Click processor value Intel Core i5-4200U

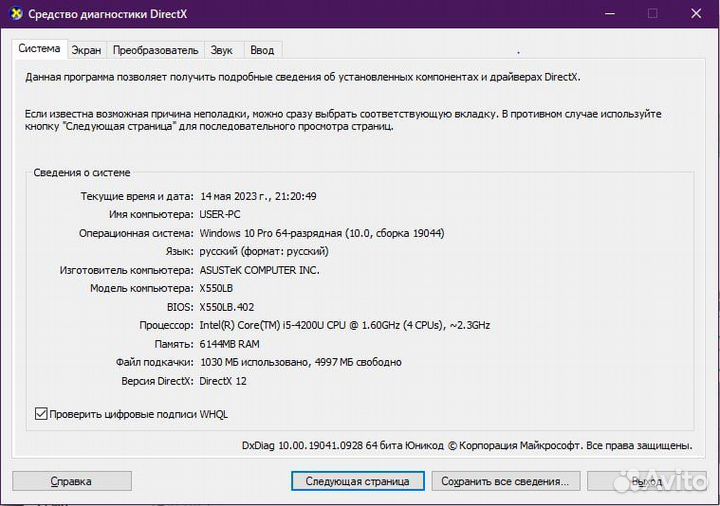click(x=345, y=325)
